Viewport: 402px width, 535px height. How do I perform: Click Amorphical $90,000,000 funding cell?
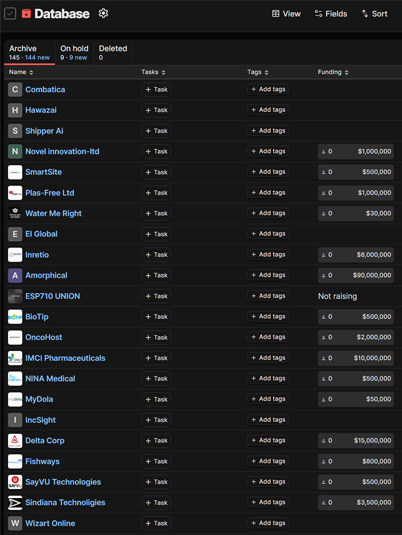356,275
